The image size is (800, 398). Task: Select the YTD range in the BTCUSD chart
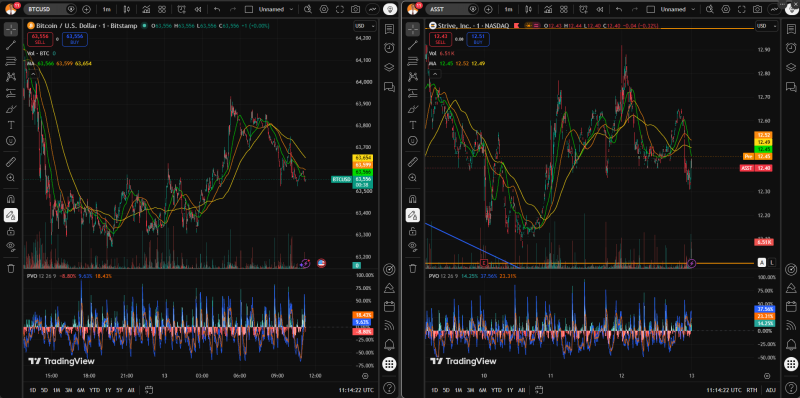94,390
